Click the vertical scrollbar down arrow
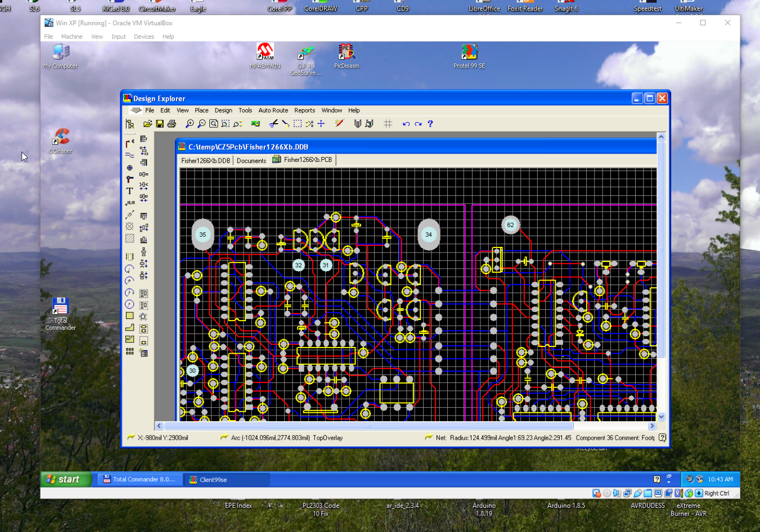Image resolution: width=760 pixels, height=532 pixels. click(661, 417)
